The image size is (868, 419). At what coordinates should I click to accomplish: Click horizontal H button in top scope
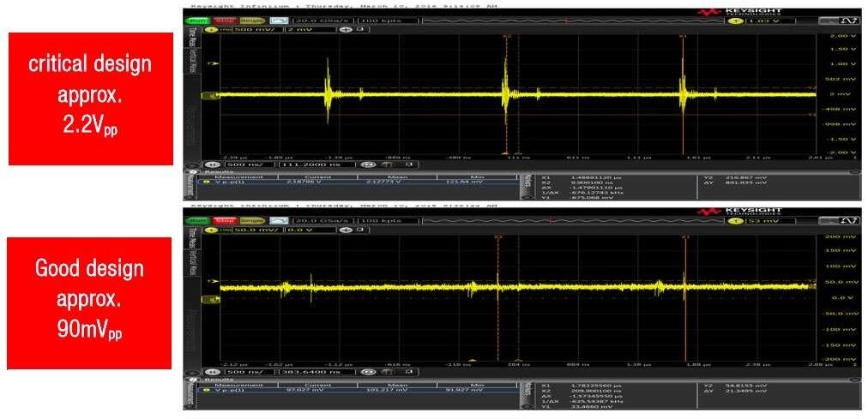coord(211,165)
